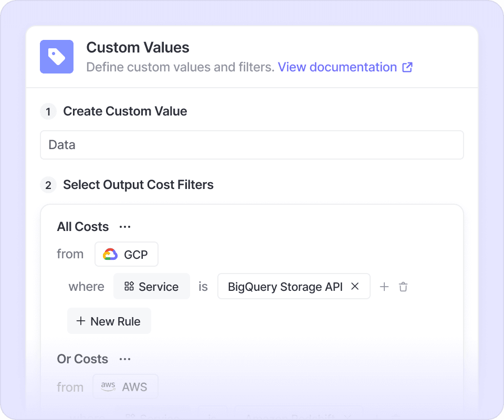The height and width of the screenshot is (420, 504).
Task: Open the Or Costs three-dot menu
Action: pyautogui.click(x=125, y=359)
